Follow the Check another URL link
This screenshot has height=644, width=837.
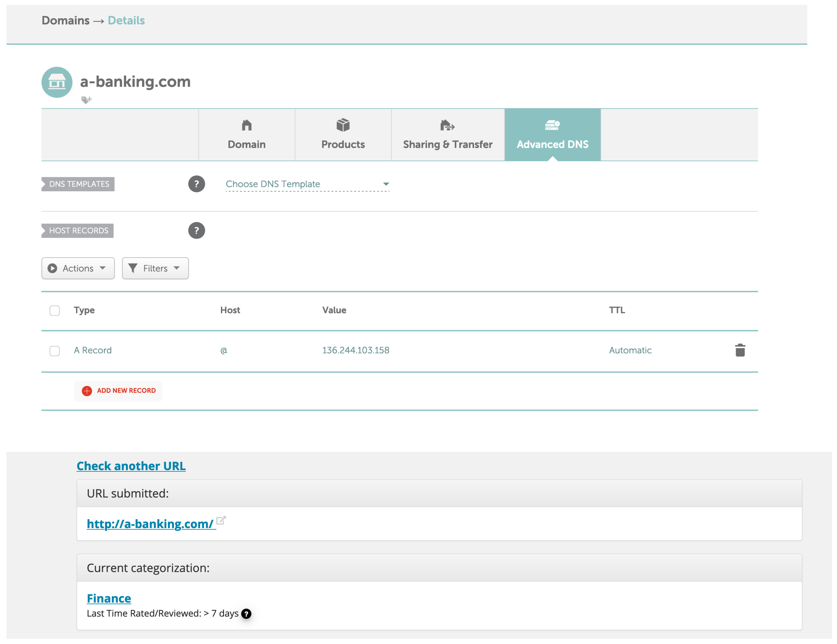click(x=131, y=466)
